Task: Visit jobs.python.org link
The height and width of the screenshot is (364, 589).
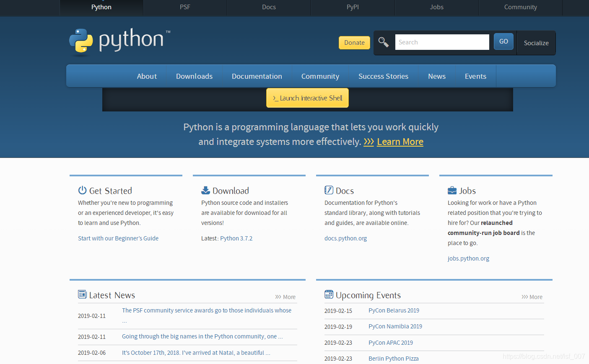Action: click(468, 258)
